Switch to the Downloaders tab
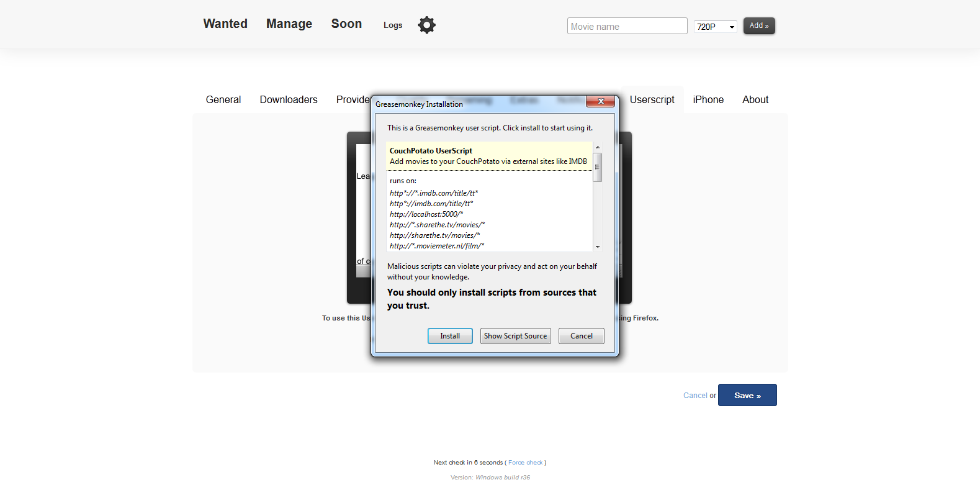Image resolution: width=980 pixels, height=490 pixels. (289, 99)
